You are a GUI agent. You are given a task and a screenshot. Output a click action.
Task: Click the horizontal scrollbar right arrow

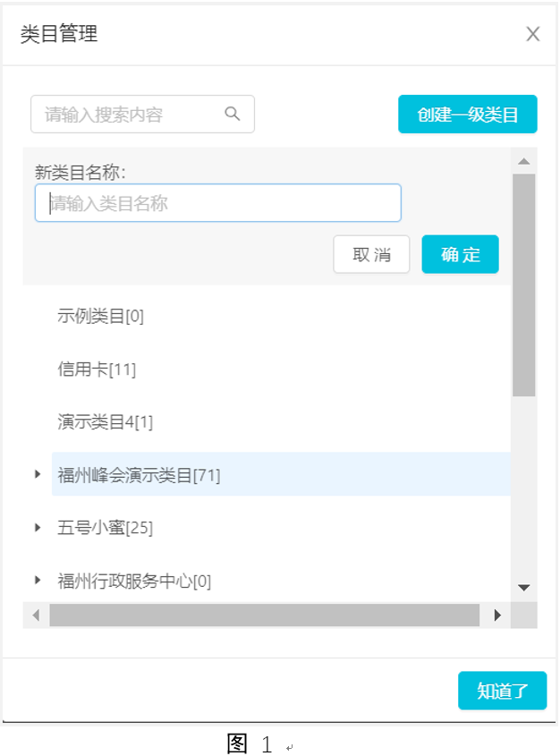pos(497,616)
